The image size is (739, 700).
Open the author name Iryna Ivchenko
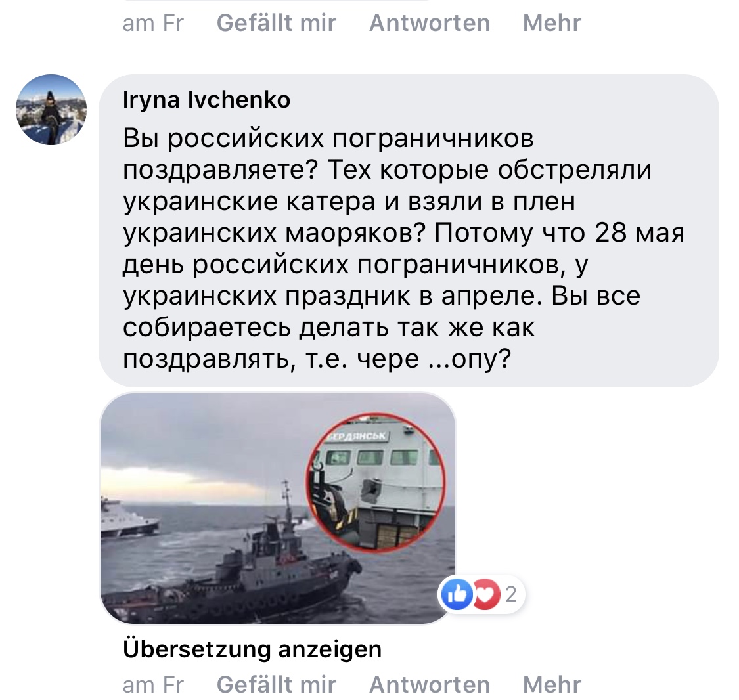pos(206,100)
